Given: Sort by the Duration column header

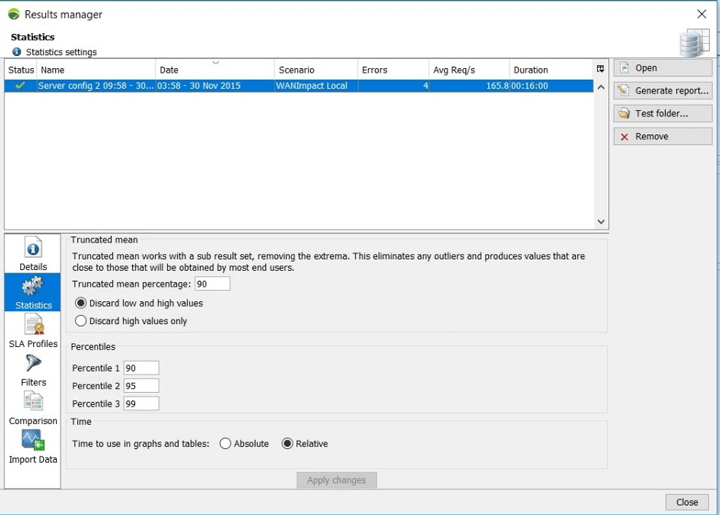Looking at the screenshot, I should point(551,70).
